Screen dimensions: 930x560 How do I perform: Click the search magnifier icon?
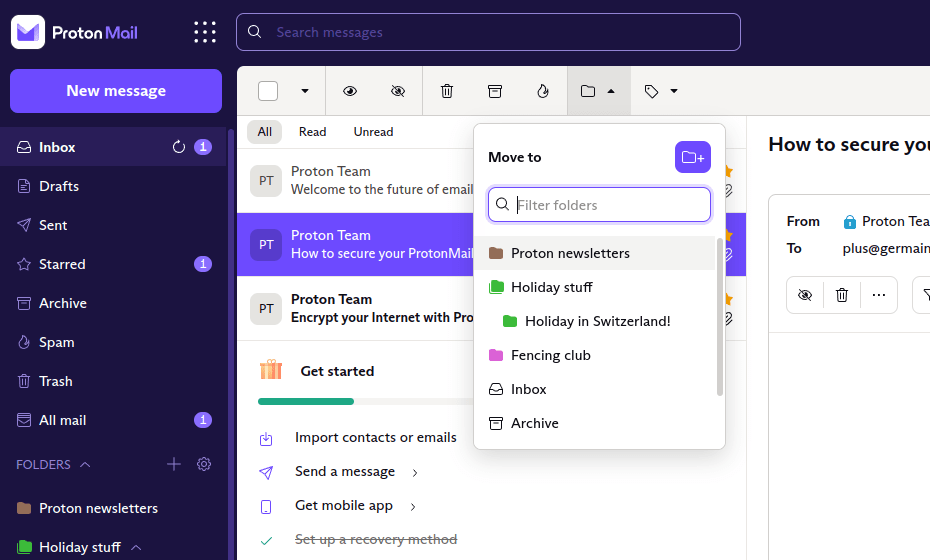pyautogui.click(x=254, y=31)
